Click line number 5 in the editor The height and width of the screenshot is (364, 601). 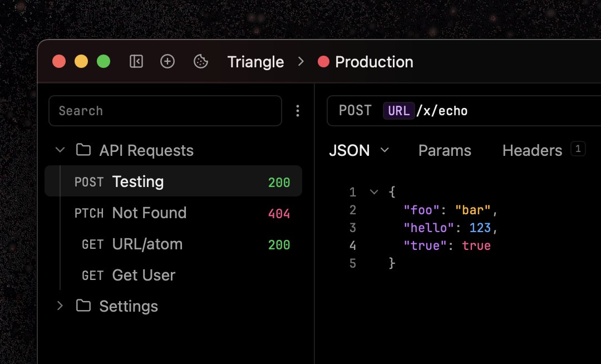[353, 264]
